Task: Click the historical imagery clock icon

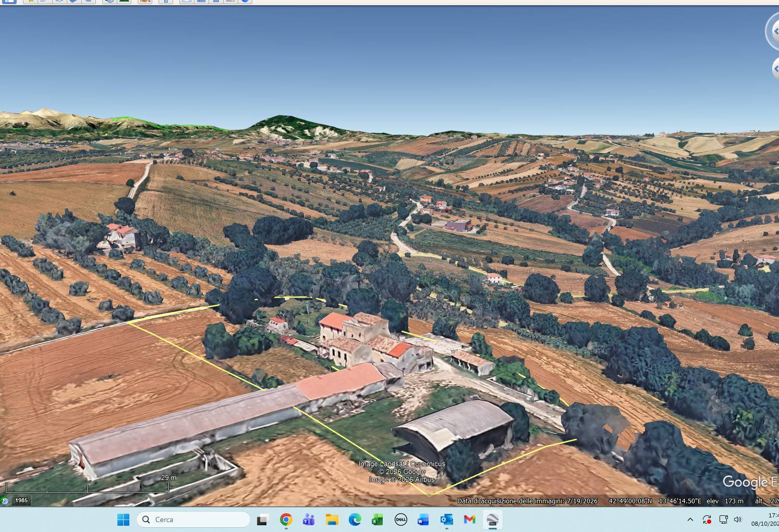Action: 5,501
